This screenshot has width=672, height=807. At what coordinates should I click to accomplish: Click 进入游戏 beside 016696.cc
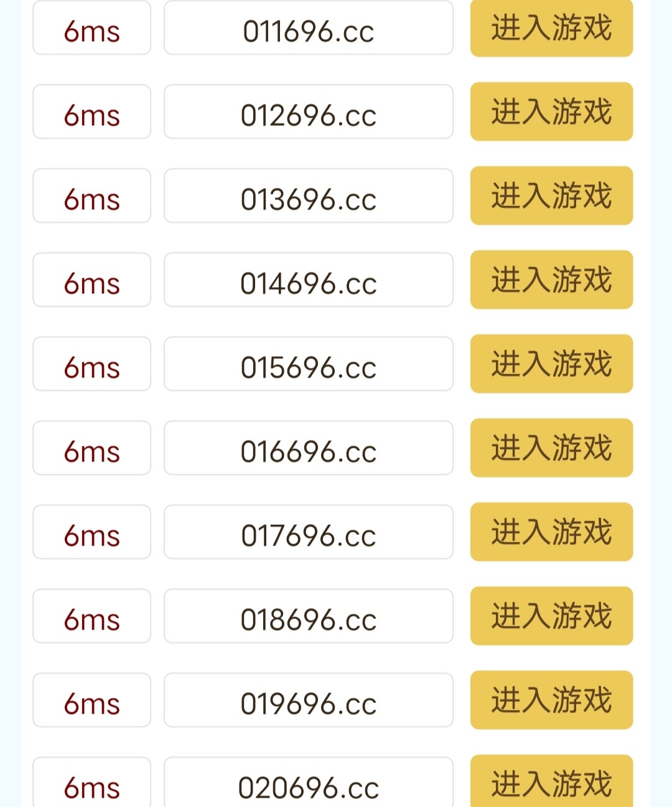coord(551,448)
